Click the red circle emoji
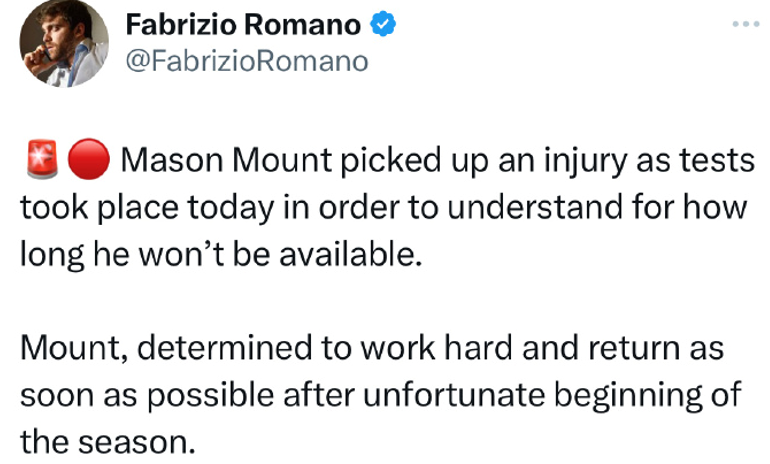Viewport: 770px width, 464px height. tap(88, 159)
